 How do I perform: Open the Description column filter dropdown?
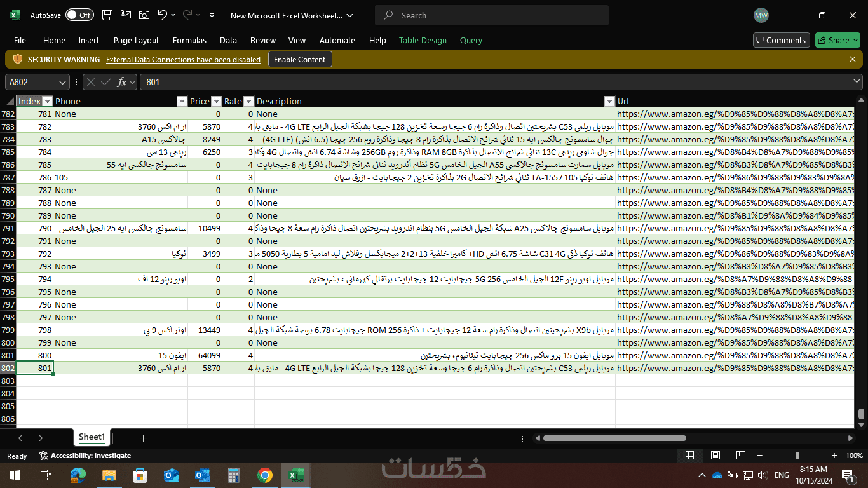[609, 101]
